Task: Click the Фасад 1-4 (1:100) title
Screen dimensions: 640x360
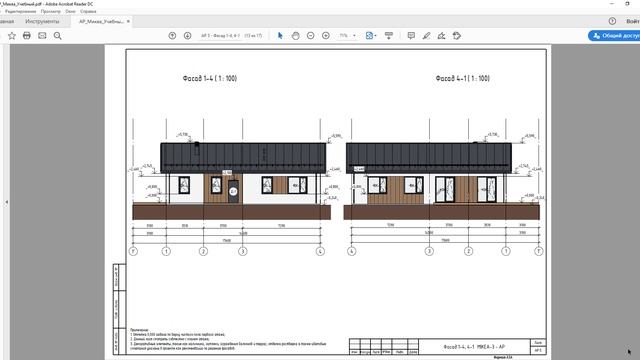Action: coord(210,78)
